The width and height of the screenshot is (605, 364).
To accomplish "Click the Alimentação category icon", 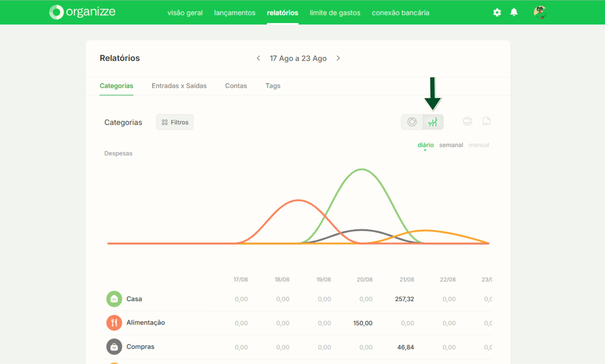I will point(114,323).
